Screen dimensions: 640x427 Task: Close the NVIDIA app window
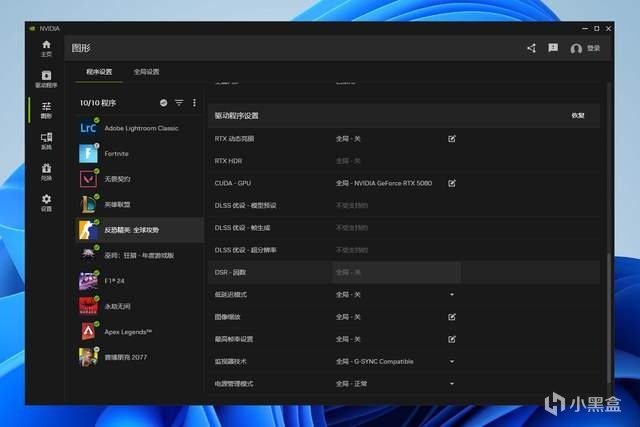(608, 29)
